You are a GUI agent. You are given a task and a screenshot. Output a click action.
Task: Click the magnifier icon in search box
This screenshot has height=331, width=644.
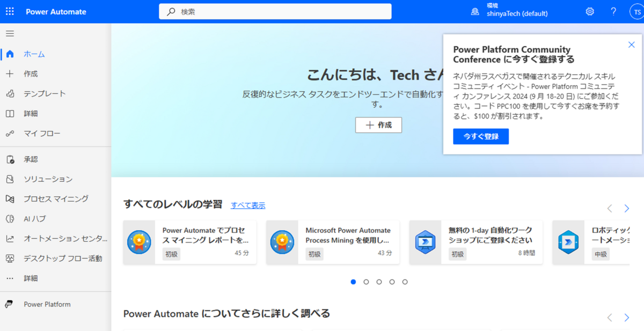tap(171, 11)
